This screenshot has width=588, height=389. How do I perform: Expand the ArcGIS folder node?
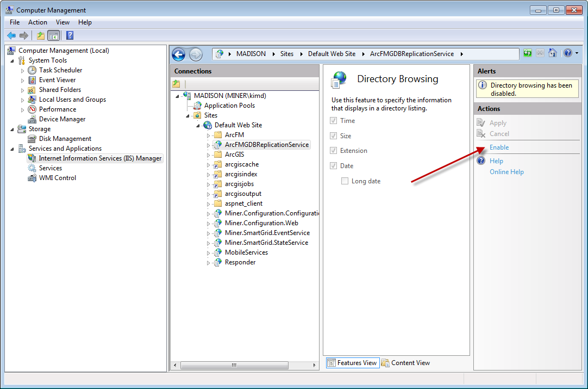(x=208, y=155)
